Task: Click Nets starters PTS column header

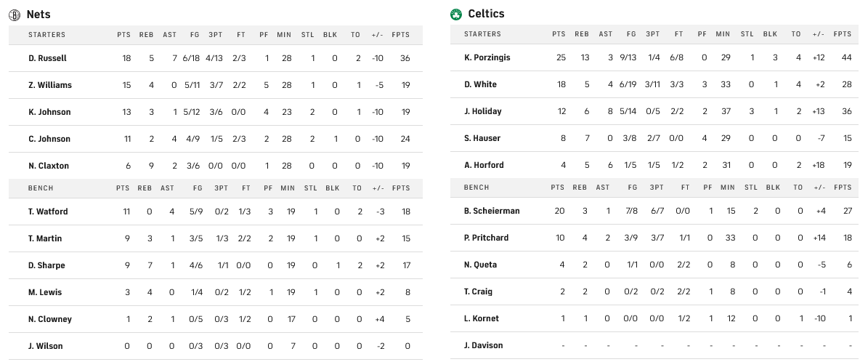Action: coord(123,35)
